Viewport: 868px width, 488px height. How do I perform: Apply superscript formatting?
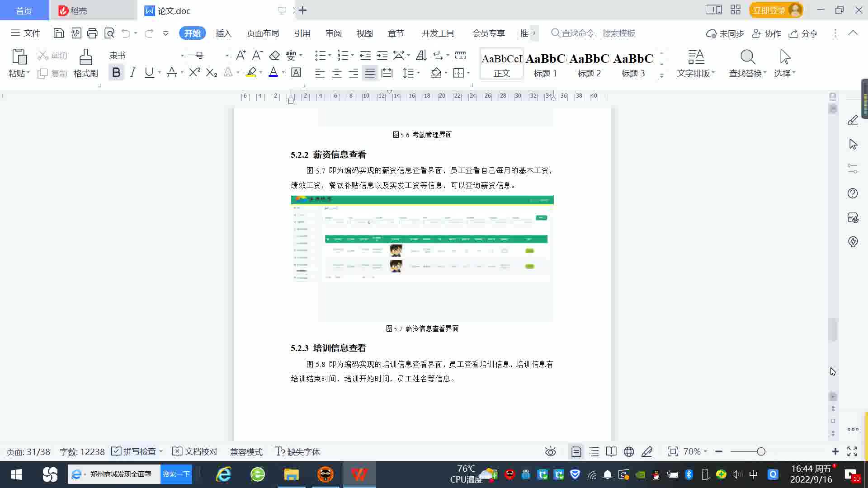pyautogui.click(x=195, y=72)
